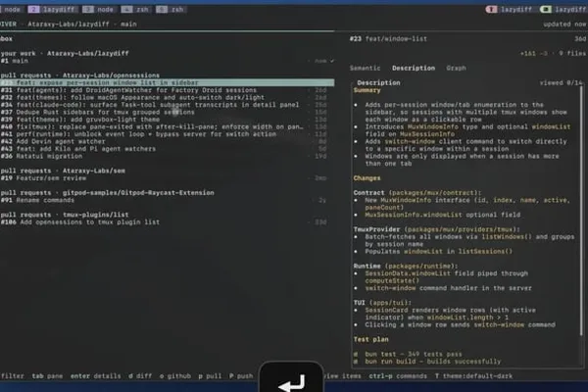Click the 'updated now' status text
Viewport: 588px width, 392px height.
coord(564,24)
